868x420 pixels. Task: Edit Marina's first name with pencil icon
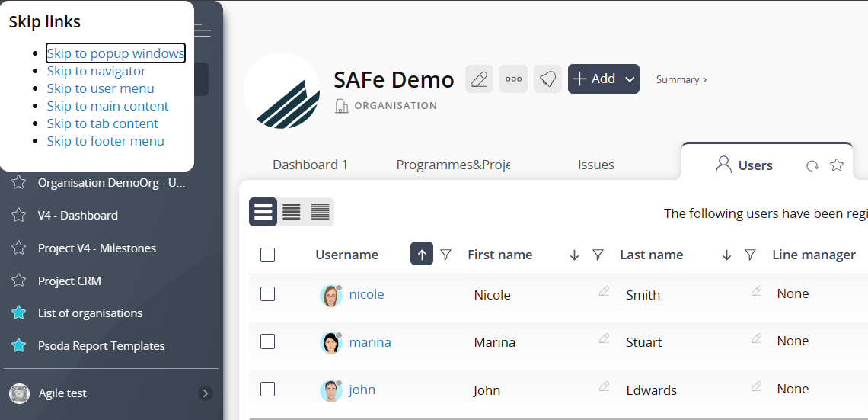coord(604,338)
